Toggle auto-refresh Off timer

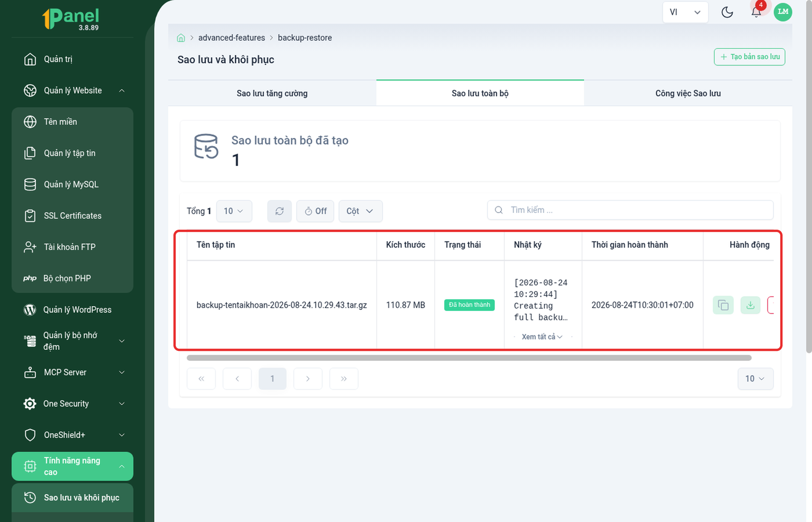click(316, 211)
